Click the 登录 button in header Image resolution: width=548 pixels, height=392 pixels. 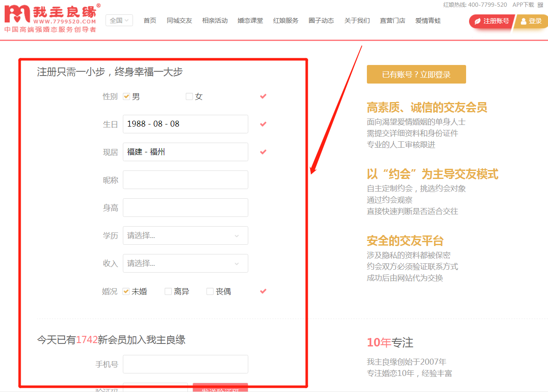coord(531,21)
